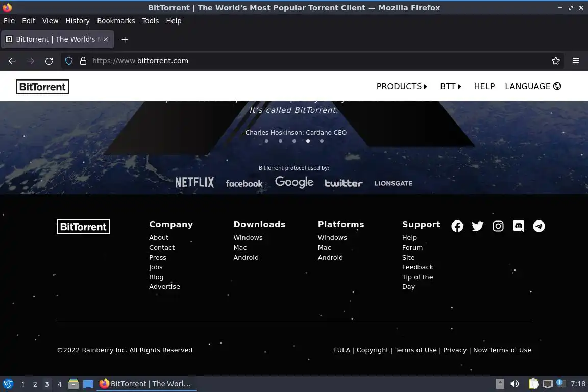The height and width of the screenshot is (392, 588).
Task: Click the Lionsgate logo
Action: point(394,183)
